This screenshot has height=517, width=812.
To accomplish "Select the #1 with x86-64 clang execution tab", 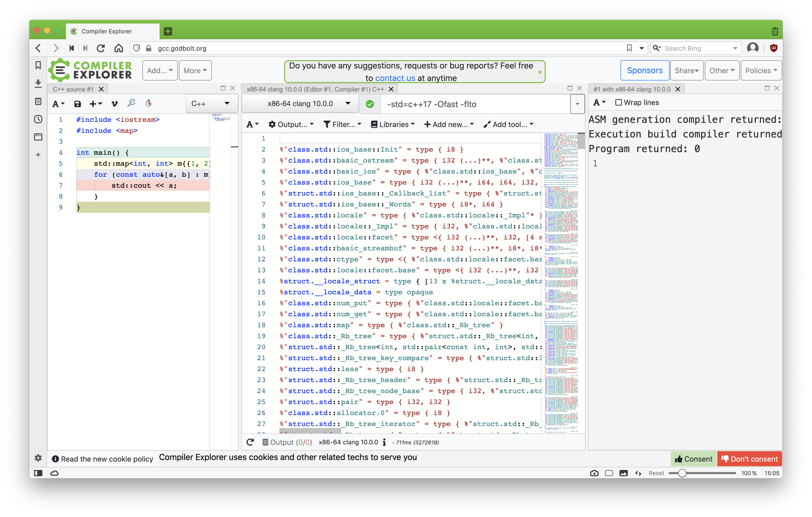I will pyautogui.click(x=631, y=89).
